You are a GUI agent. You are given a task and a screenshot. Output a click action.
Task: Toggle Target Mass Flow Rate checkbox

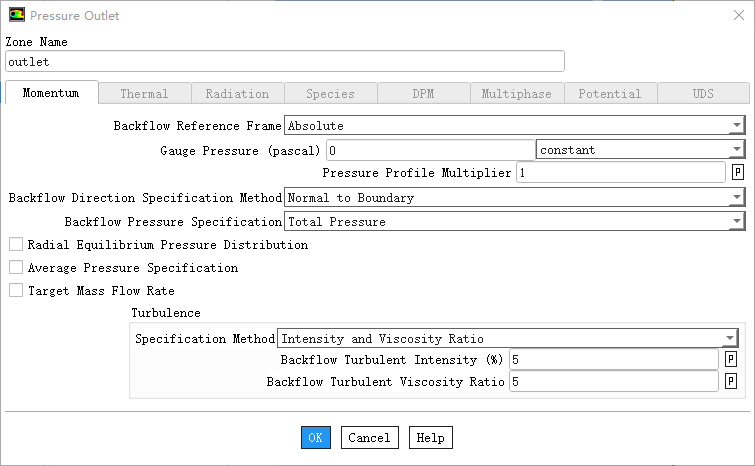pyautogui.click(x=15, y=291)
